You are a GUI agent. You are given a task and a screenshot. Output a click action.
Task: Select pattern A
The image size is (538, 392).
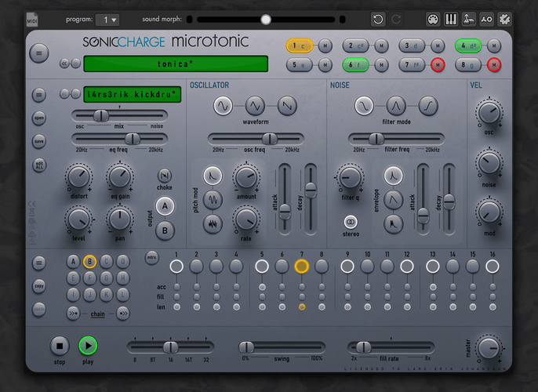point(73,262)
